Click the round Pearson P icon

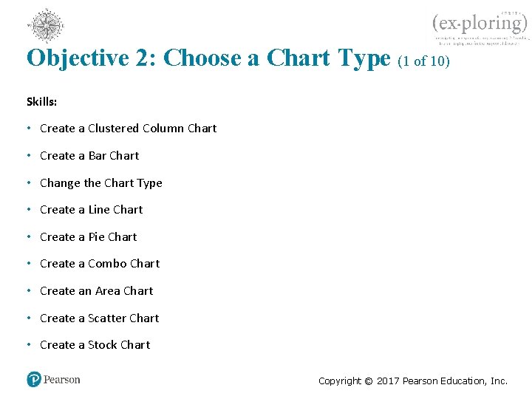34,380
